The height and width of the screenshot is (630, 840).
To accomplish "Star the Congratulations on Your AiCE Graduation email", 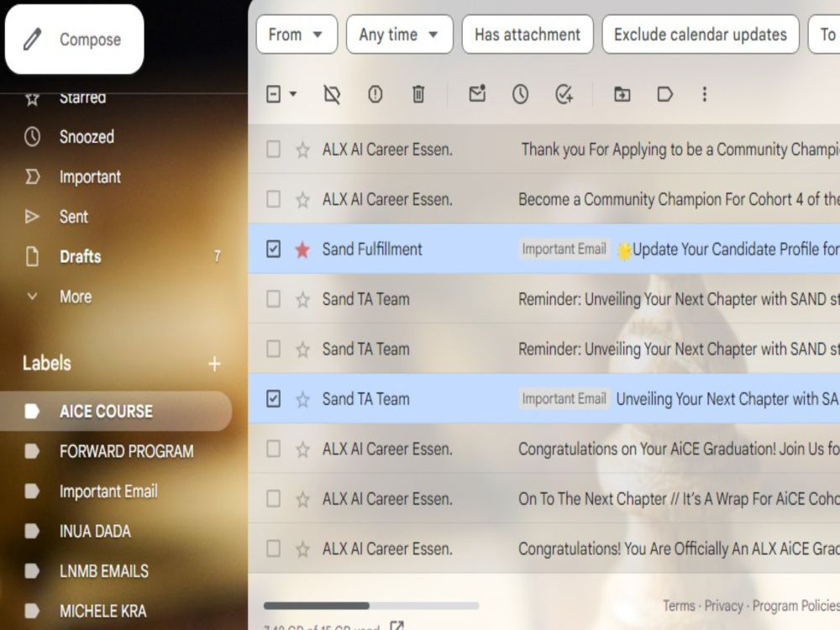I will pos(302,449).
